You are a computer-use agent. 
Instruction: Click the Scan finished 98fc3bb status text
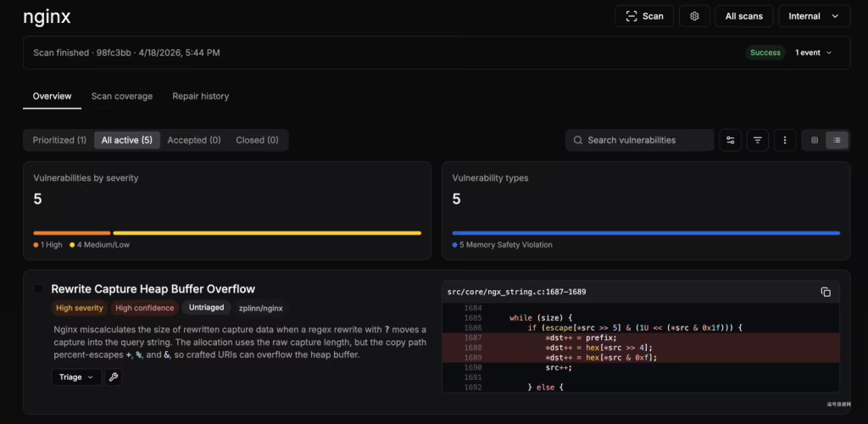click(x=126, y=53)
